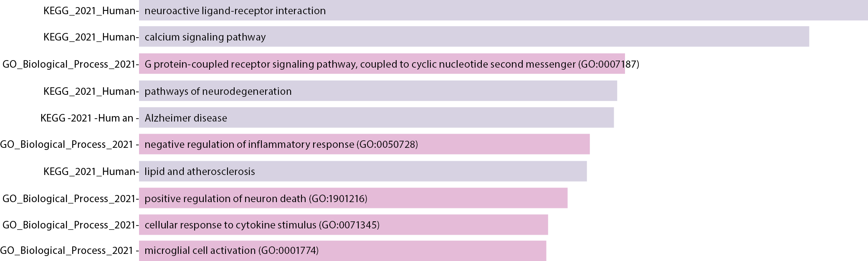Click the G protein-coupled receptor signaling bar

click(382, 64)
